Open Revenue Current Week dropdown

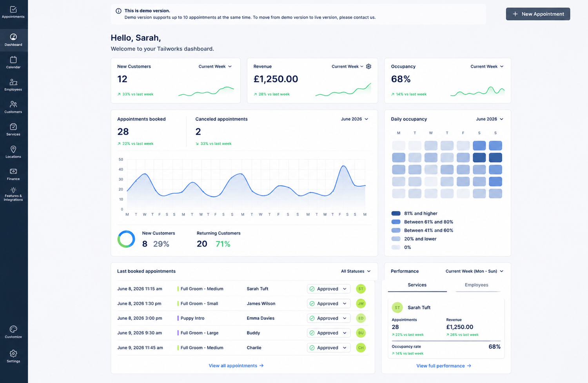(x=347, y=67)
